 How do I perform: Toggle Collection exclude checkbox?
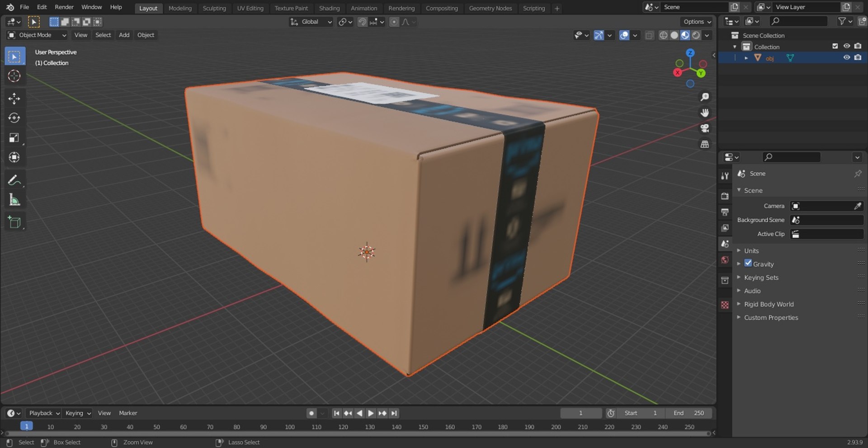pyautogui.click(x=835, y=46)
